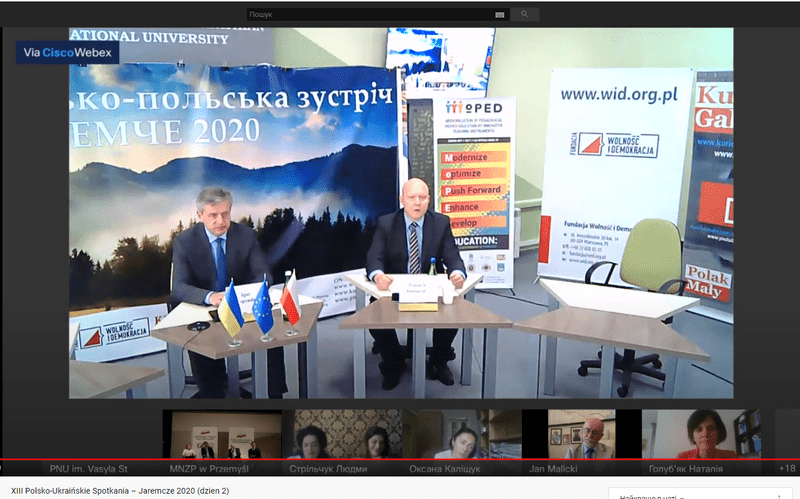Image resolution: width=800 pixels, height=499 pixels.
Task: Select the Голуб'як Наталія video thumbnail
Action: coord(700,434)
